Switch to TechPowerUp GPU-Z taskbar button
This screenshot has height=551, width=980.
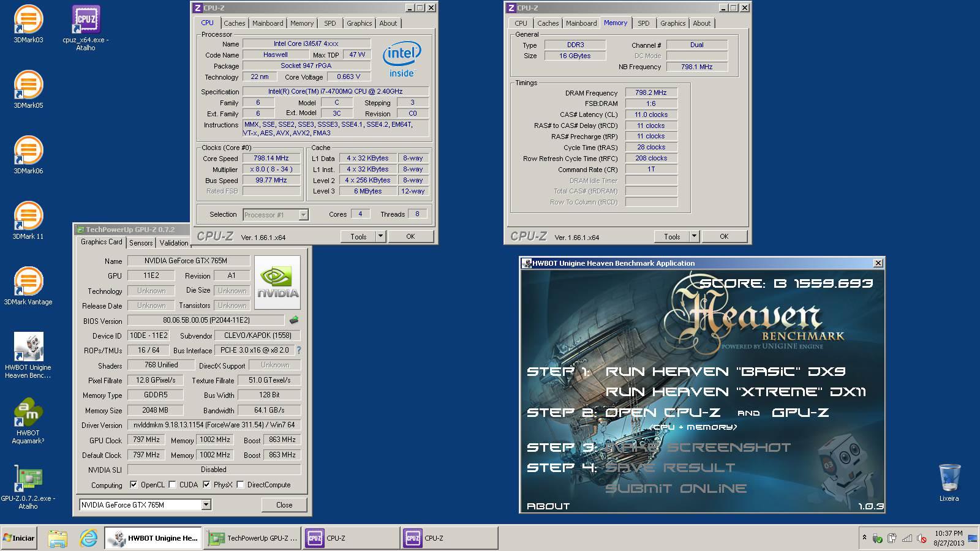tap(252, 538)
